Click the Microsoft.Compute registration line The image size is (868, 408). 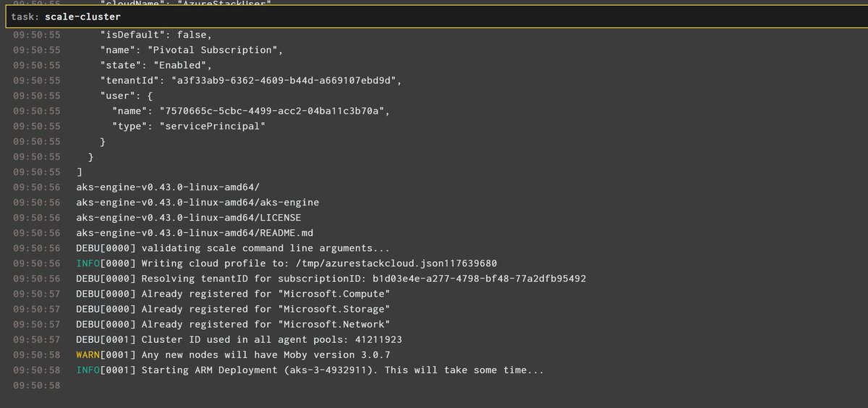(x=233, y=294)
